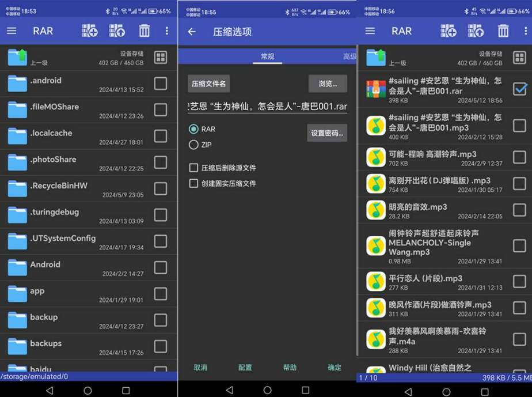
Task: Open the .android folder icon
Action: tap(17, 84)
